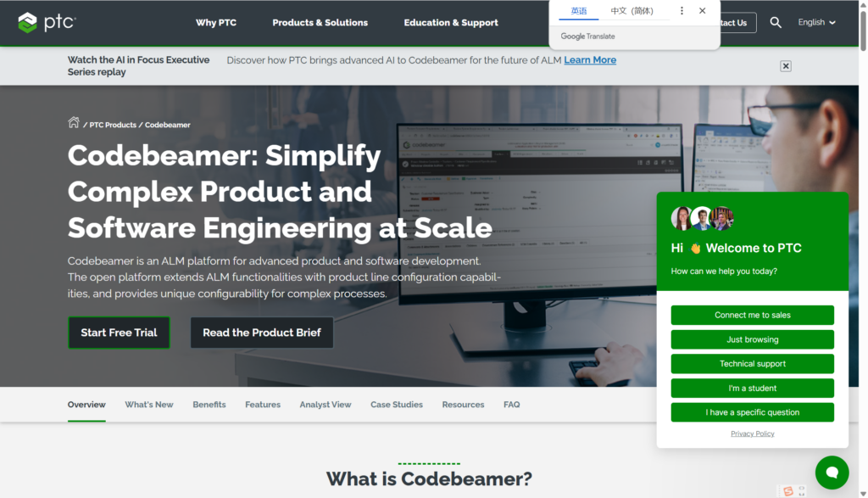The width and height of the screenshot is (868, 498).
Task: Open site search with magnifier icon
Action: 776,23
